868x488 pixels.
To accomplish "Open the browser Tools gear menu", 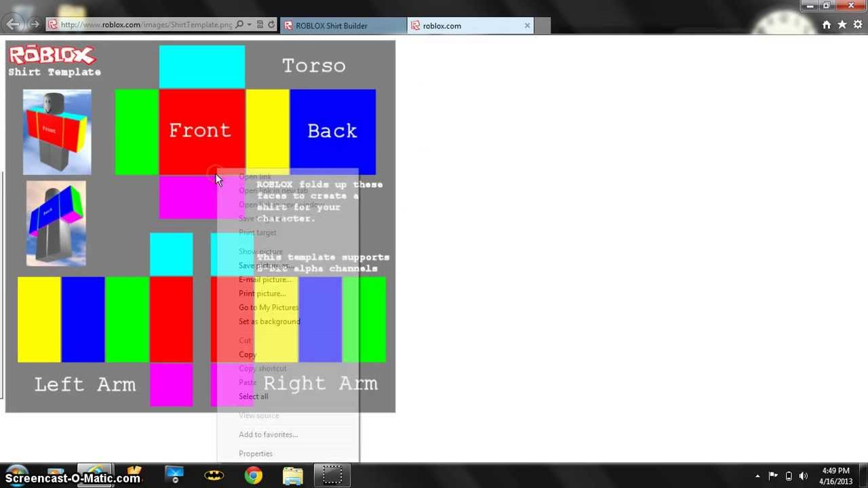I will 857,25.
